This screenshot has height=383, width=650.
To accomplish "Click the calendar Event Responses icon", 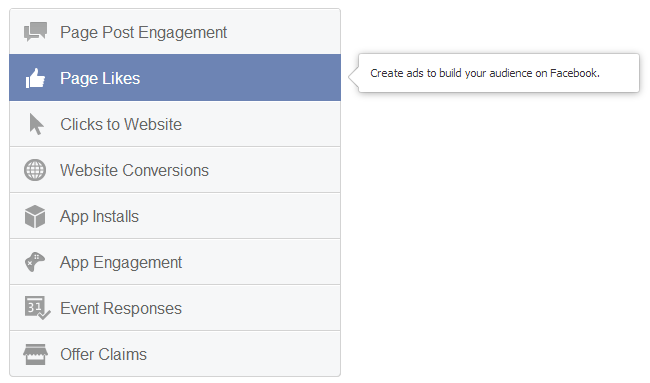I will point(37,308).
